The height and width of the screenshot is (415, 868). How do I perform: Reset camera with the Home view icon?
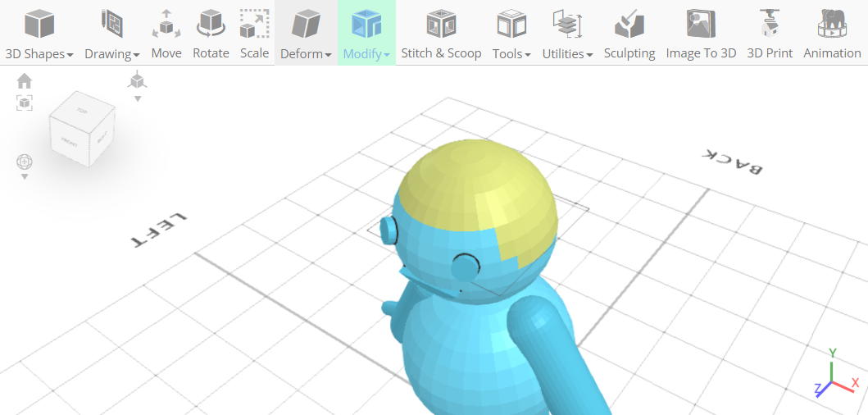click(x=25, y=81)
